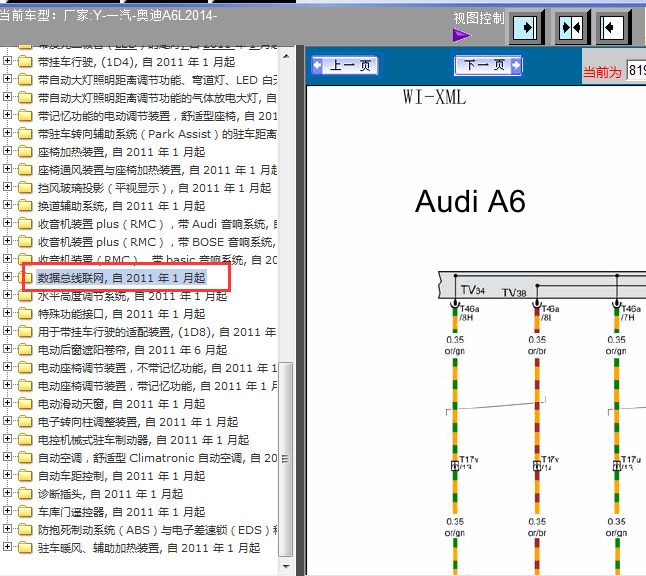
Task: Expand 带自动大灯照明距离调节功能、弯道灯 folder
Action: coord(7,79)
